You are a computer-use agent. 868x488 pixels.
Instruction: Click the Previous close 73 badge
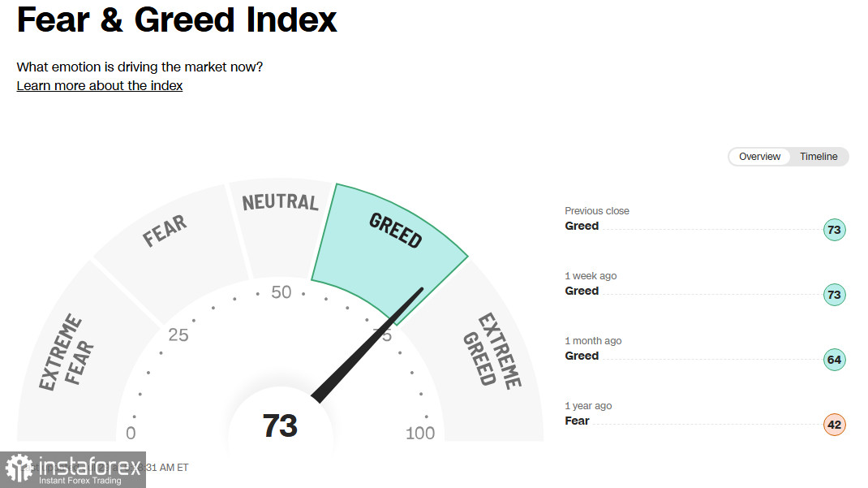(x=834, y=230)
